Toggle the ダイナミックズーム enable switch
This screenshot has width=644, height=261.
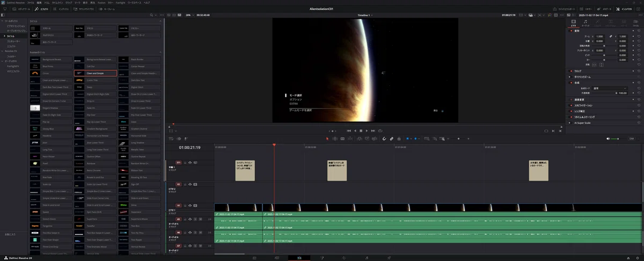(x=570, y=77)
